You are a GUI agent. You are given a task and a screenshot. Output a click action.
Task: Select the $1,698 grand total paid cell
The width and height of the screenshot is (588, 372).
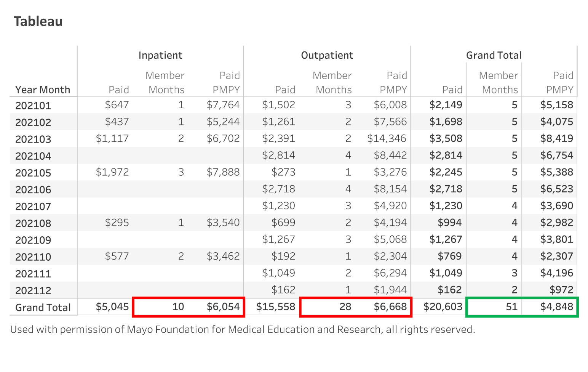click(x=446, y=122)
